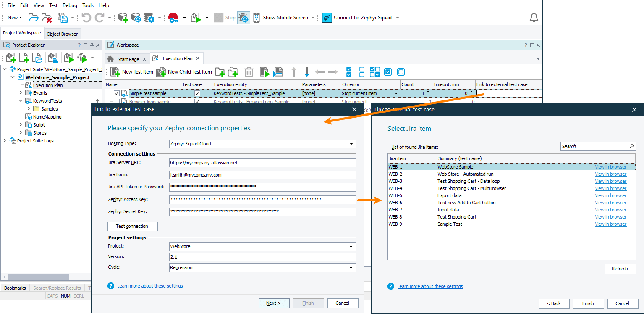Switch to the Object Browser tab

pos(62,33)
